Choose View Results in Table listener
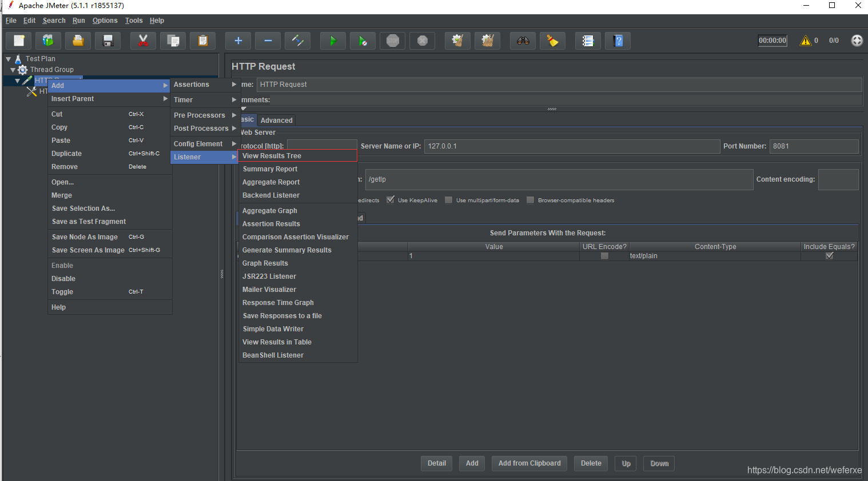Screen dimensions: 868x481 coord(297,342)
